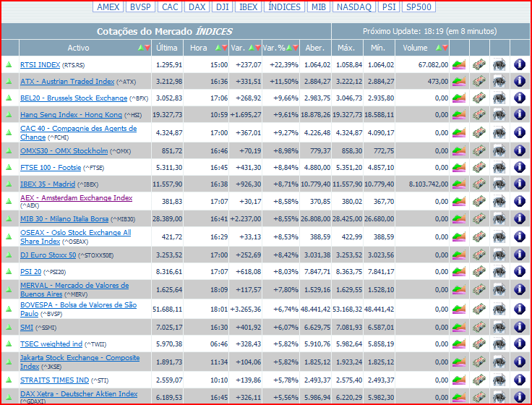532x405 pixels.
Task: Click the bull icon for BEL20 row
Action: (499, 98)
